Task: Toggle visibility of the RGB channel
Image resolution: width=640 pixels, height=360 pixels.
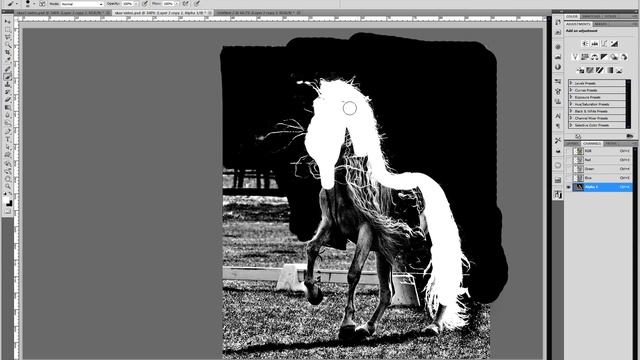Action: coord(569,151)
